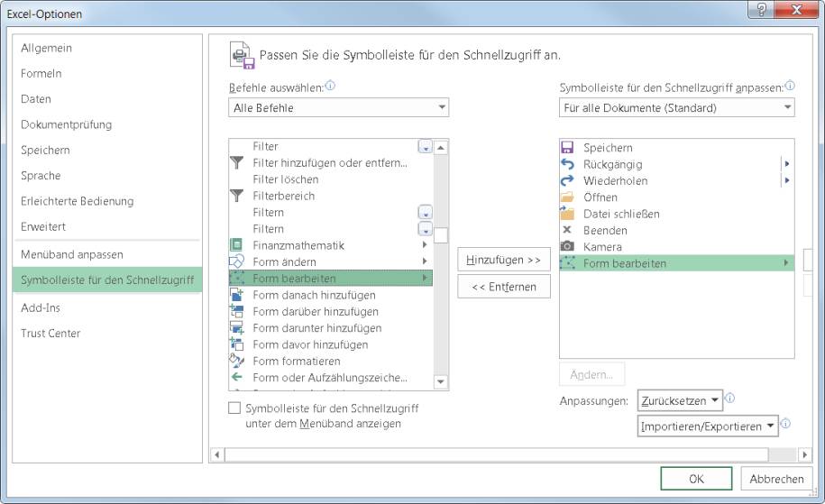Enable showing toolbar below the ribbon checkbox
This screenshot has width=825, height=504.
(235, 408)
